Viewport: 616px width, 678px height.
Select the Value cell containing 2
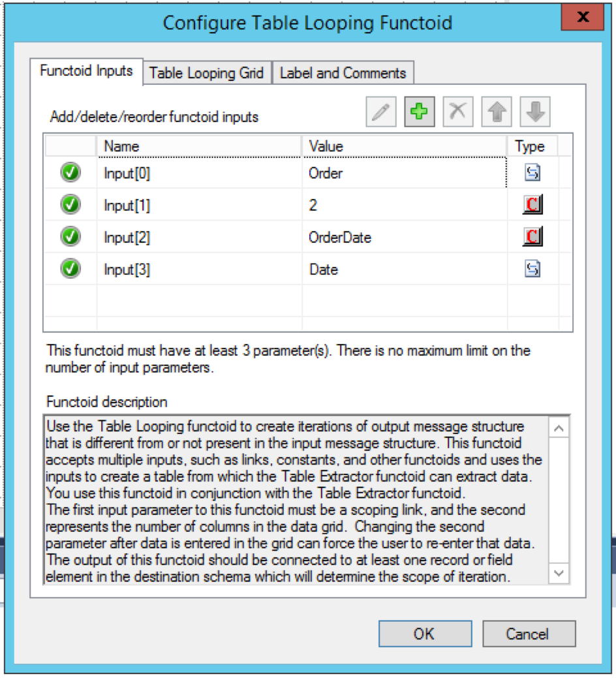[405, 204]
